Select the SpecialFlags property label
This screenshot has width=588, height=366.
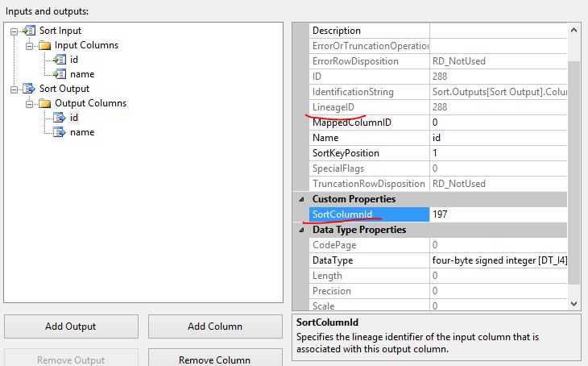click(338, 168)
